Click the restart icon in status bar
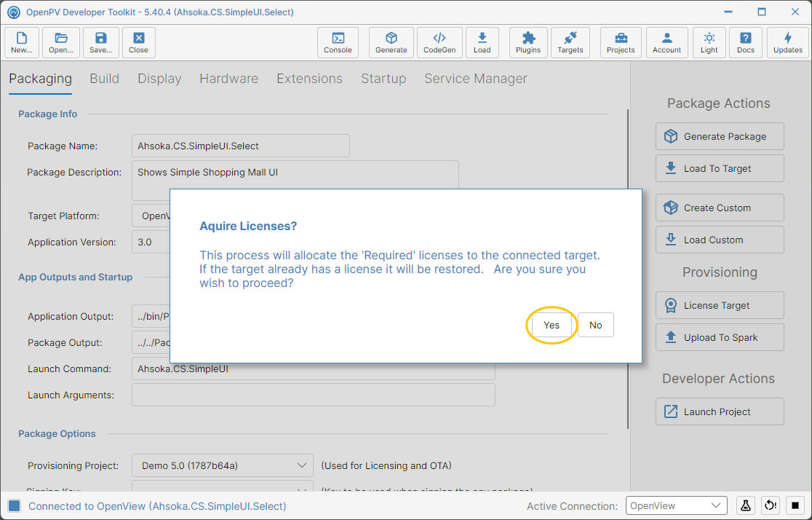 pyautogui.click(x=771, y=505)
